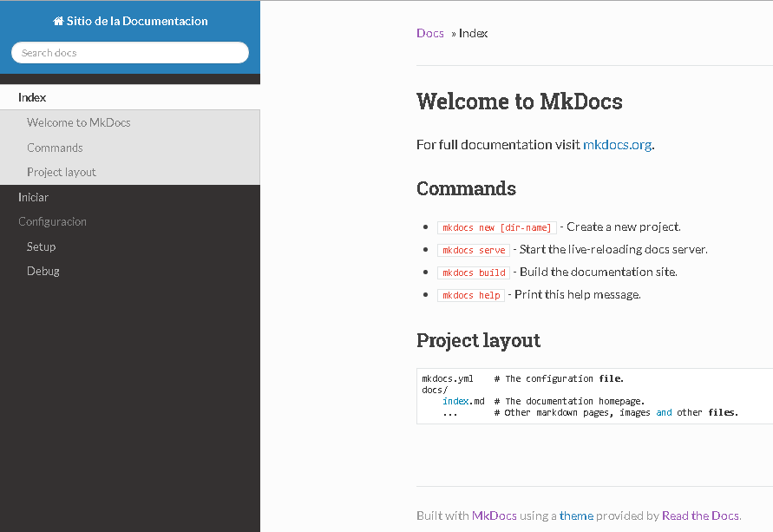Open the Read the Docs footer link

coord(700,515)
